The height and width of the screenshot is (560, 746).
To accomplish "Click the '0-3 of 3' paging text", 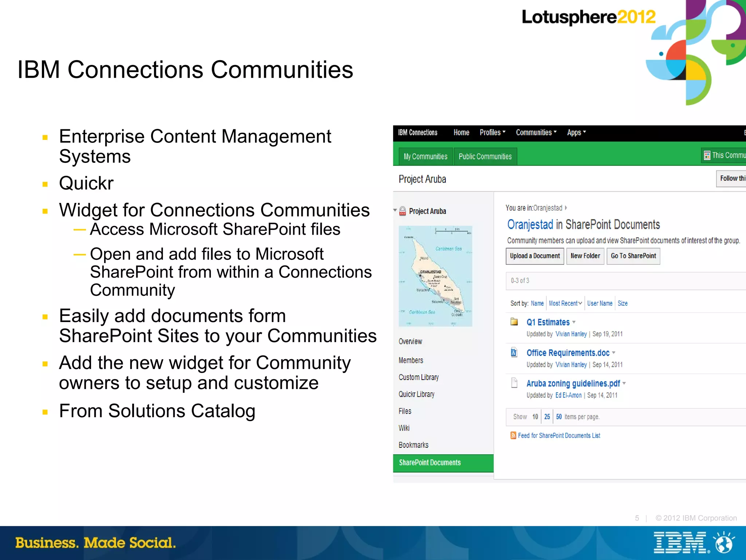I will click(520, 281).
